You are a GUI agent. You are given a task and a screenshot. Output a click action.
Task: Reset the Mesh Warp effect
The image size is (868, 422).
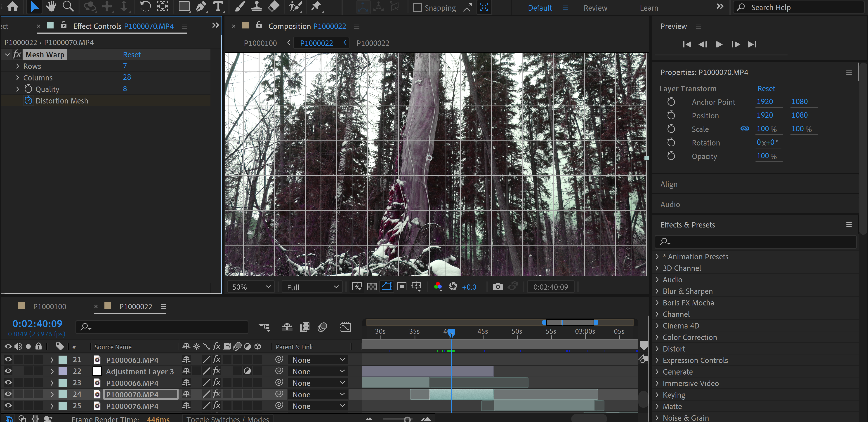click(x=132, y=54)
